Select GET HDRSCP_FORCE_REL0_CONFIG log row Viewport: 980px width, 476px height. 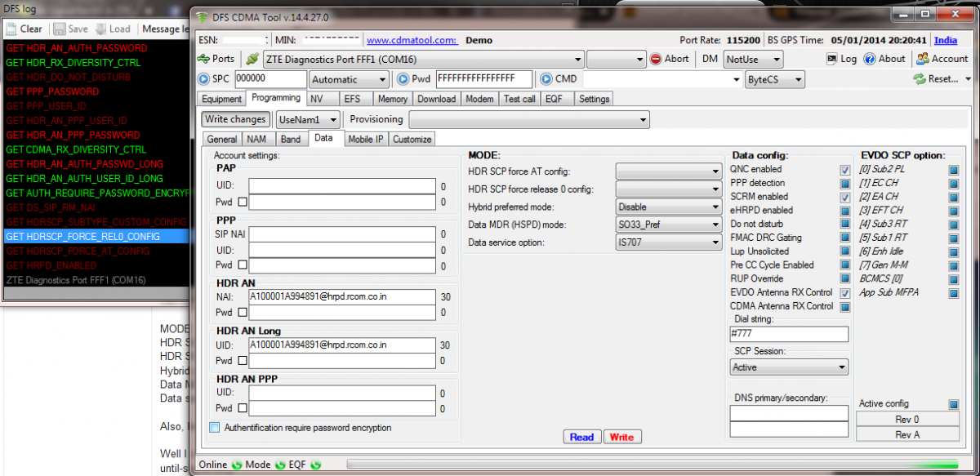(x=97, y=236)
